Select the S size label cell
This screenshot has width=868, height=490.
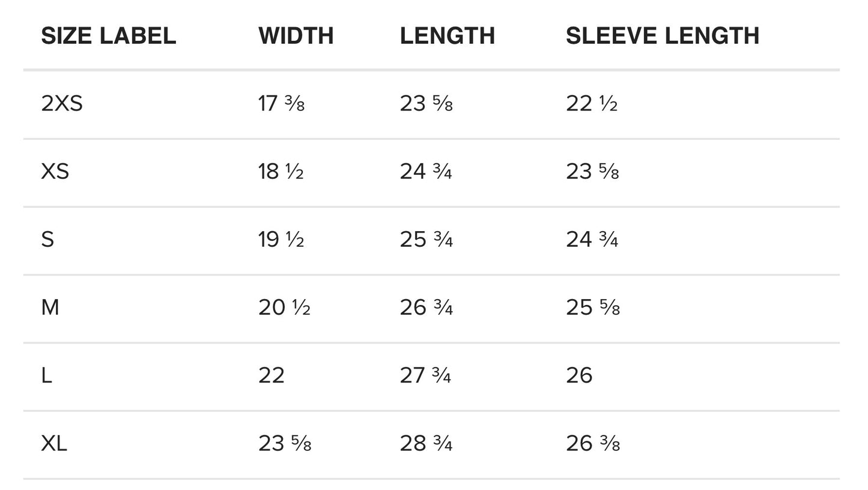click(47, 240)
